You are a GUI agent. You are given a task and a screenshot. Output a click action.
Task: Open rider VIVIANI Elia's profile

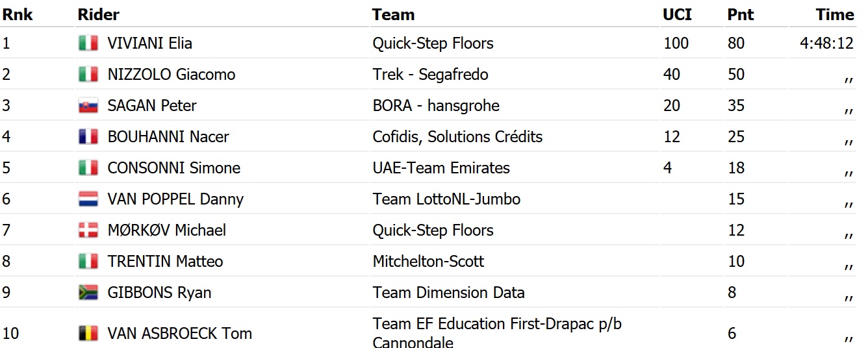149,43
